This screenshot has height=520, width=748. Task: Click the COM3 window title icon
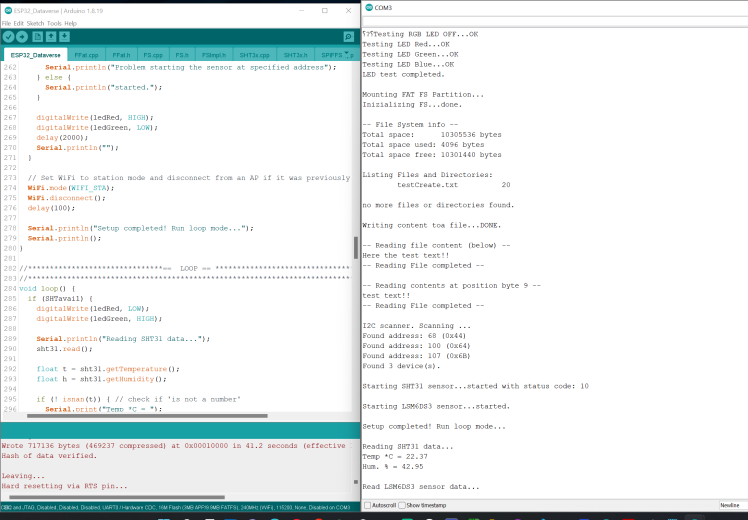point(369,9)
